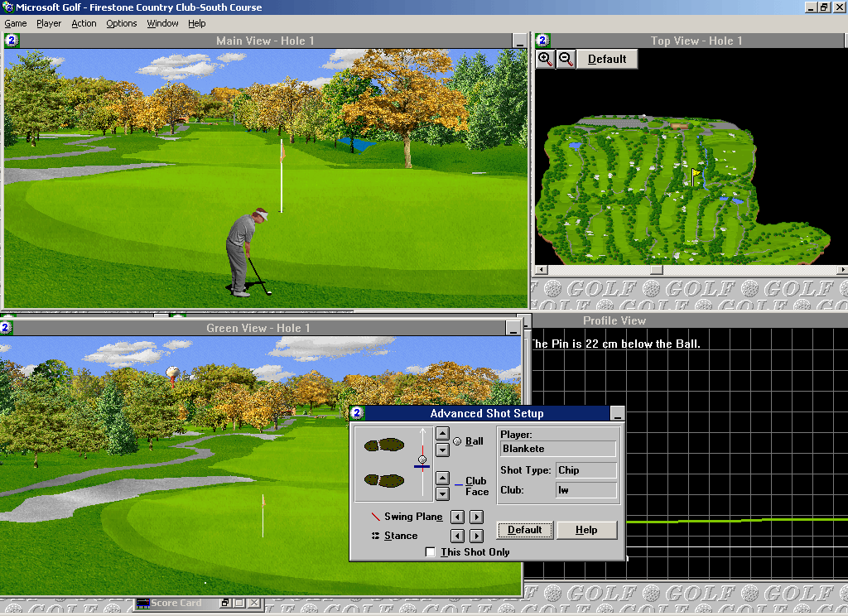Click the yellow flag on course map
Viewport: 848px width, 616px height.
696,176
